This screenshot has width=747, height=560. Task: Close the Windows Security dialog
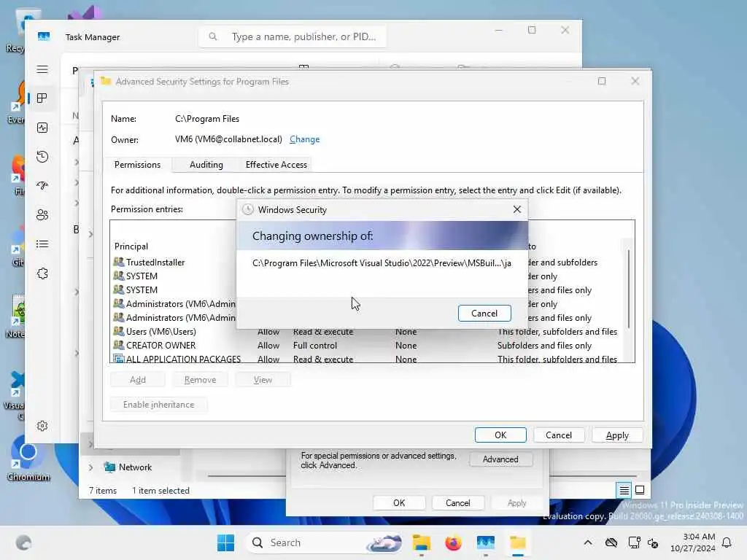[517, 209]
